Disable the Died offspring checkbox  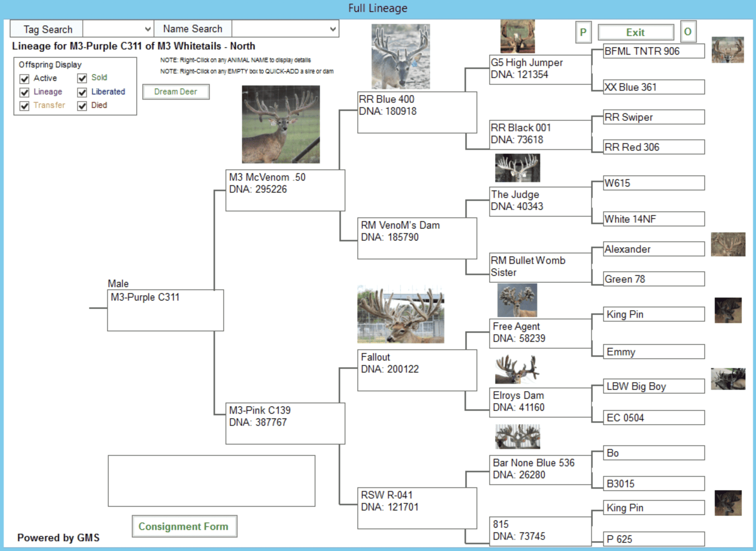82,106
